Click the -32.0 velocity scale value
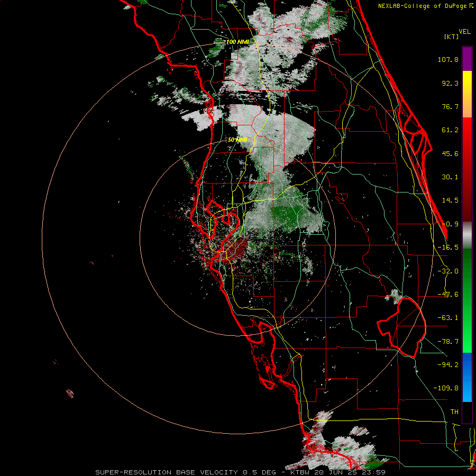This screenshot has width=476, height=476. (448, 271)
